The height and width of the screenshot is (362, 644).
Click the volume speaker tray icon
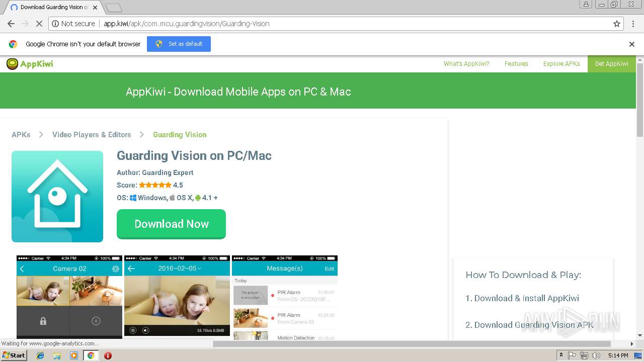click(x=596, y=355)
